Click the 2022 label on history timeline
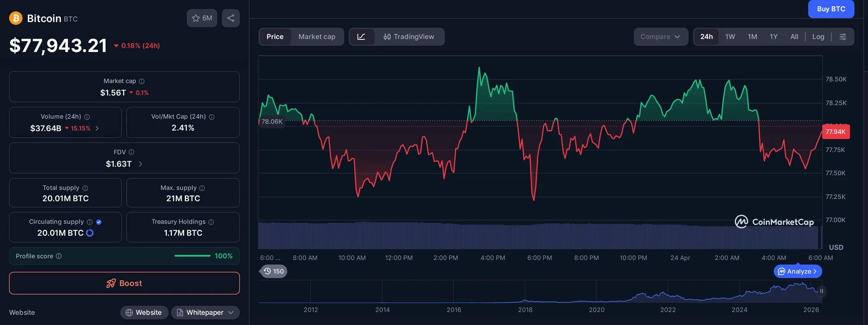Viewport: 868px width, 325px height. 668,310
